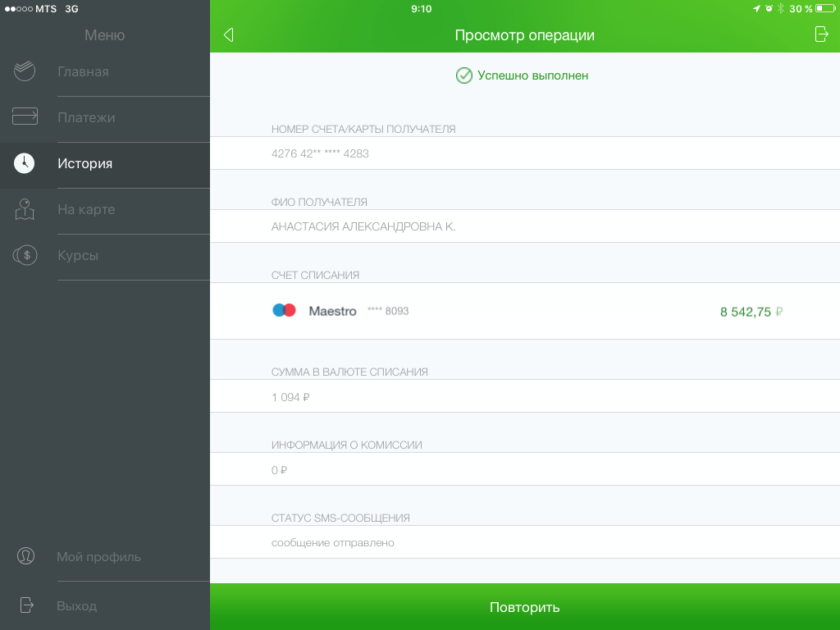840x630 pixels.
Task: Tap the alarm icon in status bar
Action: point(769,8)
